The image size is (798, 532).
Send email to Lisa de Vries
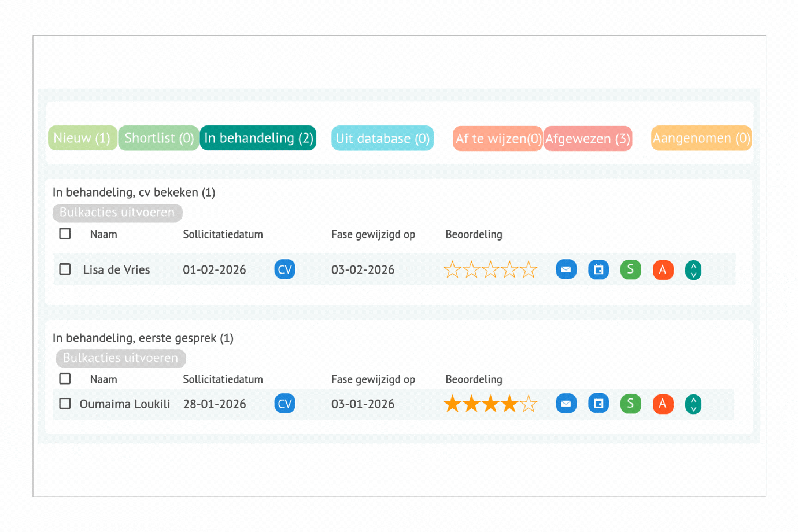click(x=566, y=269)
